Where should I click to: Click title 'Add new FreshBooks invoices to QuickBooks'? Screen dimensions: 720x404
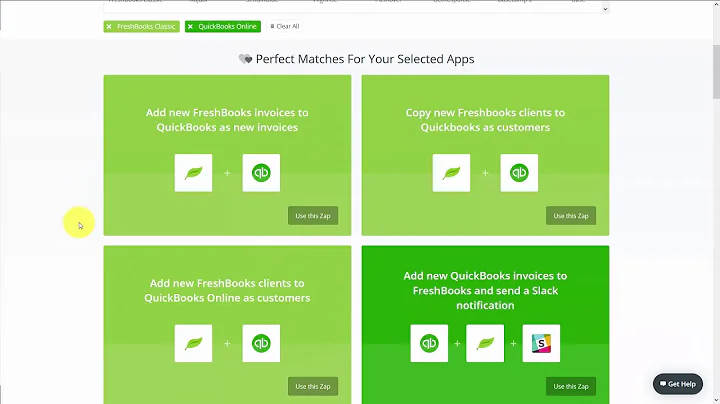[227, 120]
